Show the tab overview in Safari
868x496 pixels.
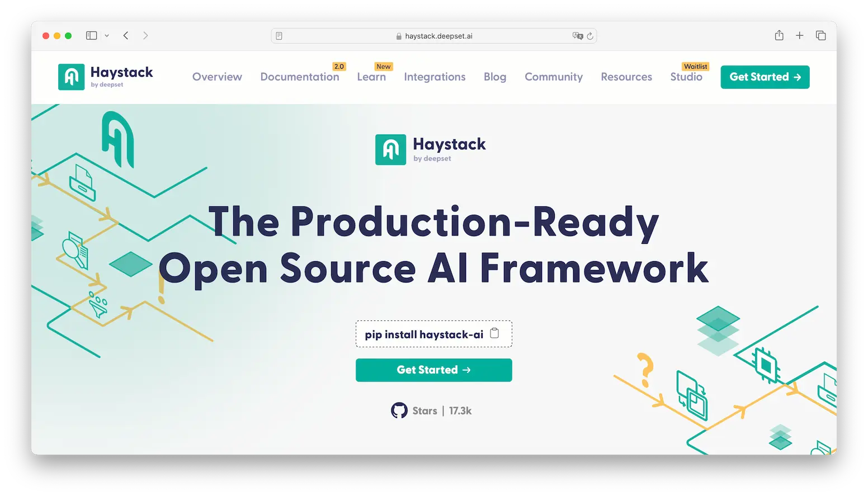821,36
